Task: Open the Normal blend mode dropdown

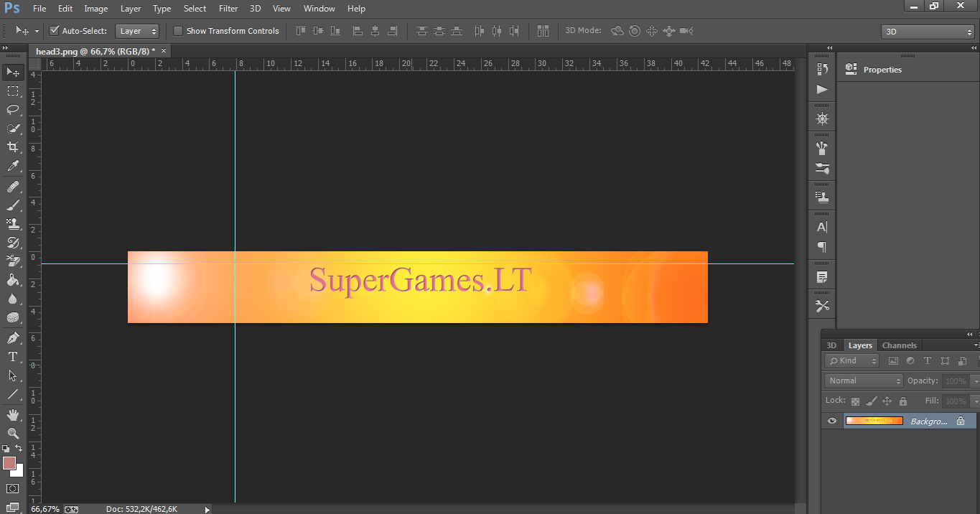Action: click(864, 380)
